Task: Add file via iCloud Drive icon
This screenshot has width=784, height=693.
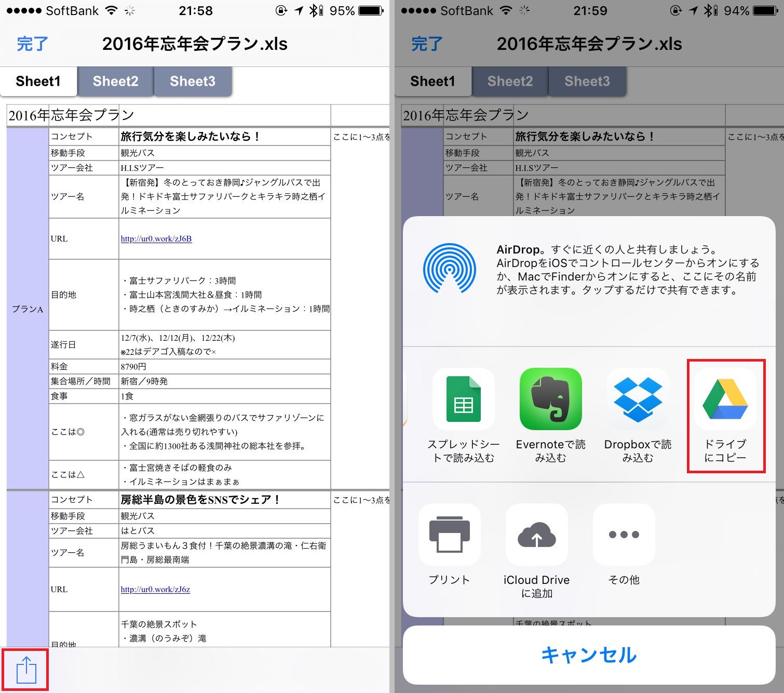Action: [536, 535]
